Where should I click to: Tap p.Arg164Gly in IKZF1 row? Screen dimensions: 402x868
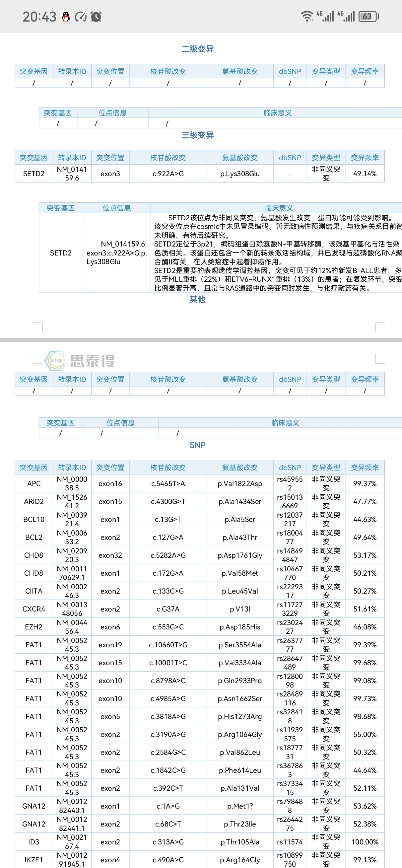(x=240, y=860)
